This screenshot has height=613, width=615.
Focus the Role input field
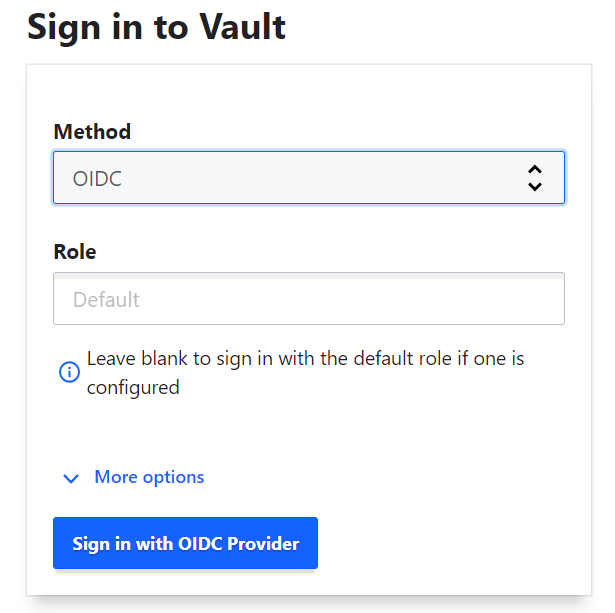click(x=309, y=298)
